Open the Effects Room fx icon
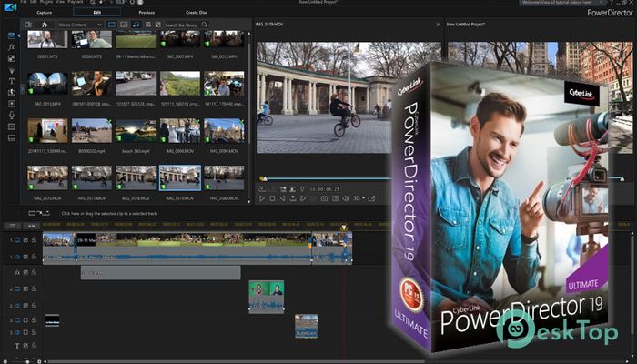This screenshot has height=364, width=637. tap(11, 47)
